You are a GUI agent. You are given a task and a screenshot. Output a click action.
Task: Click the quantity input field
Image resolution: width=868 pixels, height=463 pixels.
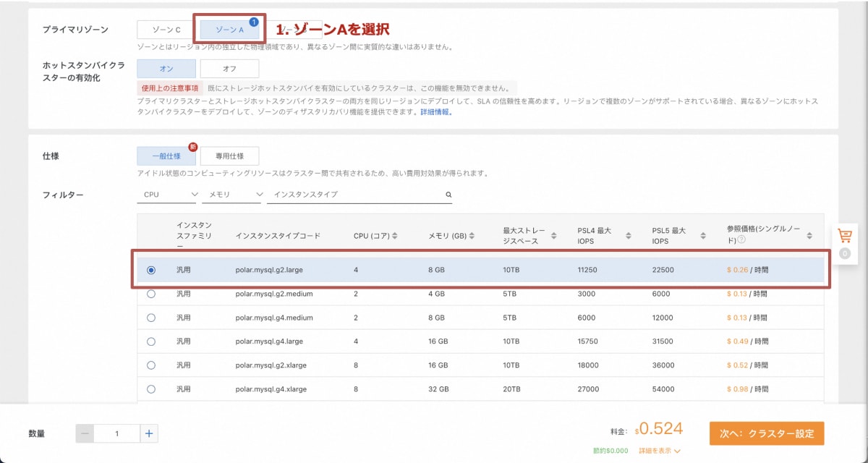[117, 433]
